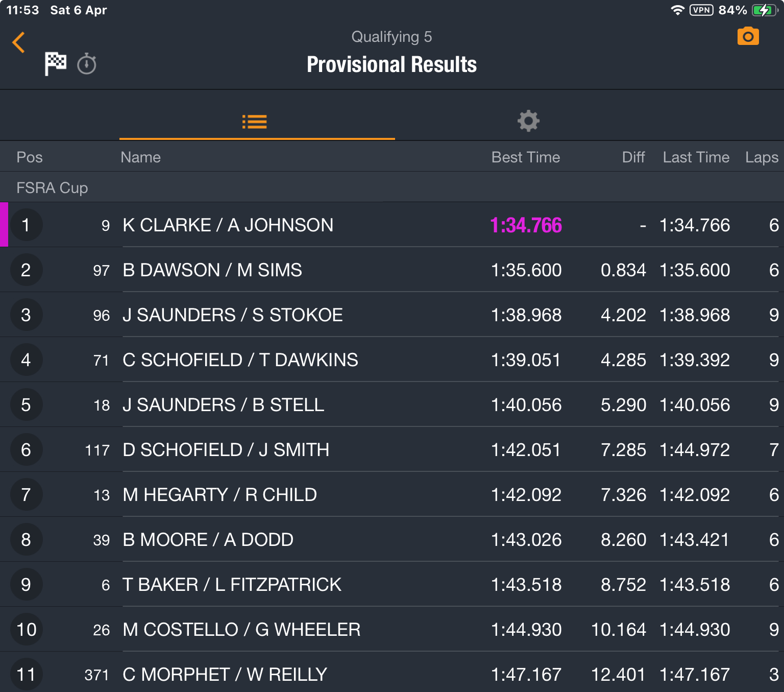The width and height of the screenshot is (784, 692).
Task: Tap position 3 circle badge
Action: (26, 315)
